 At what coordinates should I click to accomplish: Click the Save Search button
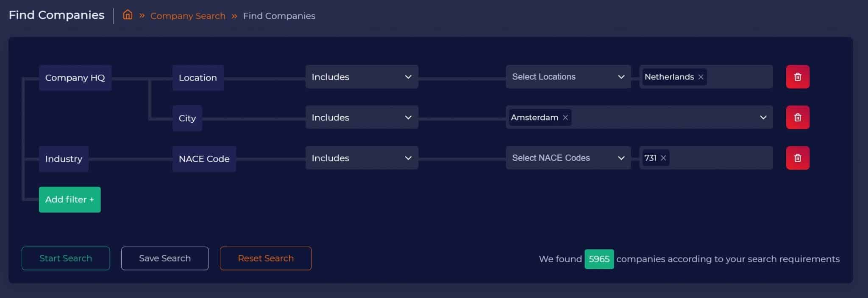pyautogui.click(x=165, y=258)
